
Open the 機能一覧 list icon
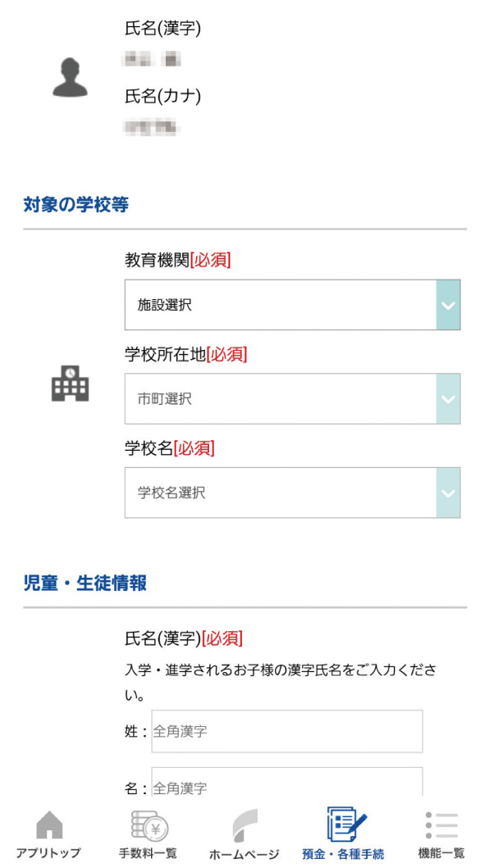pyautogui.click(x=442, y=825)
